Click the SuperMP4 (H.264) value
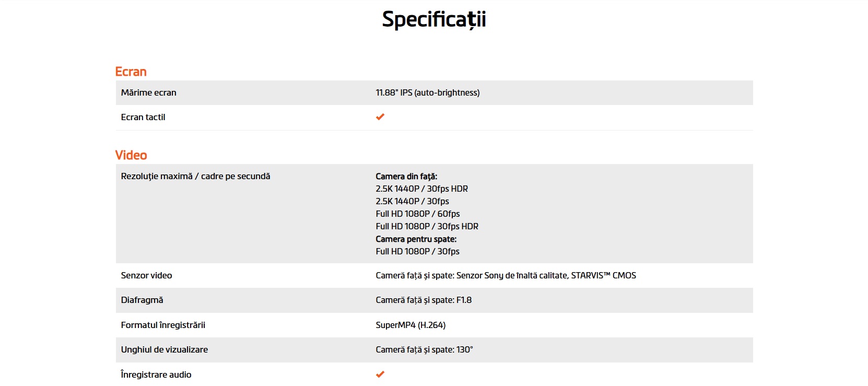This screenshot has height=386, width=868. 410,325
